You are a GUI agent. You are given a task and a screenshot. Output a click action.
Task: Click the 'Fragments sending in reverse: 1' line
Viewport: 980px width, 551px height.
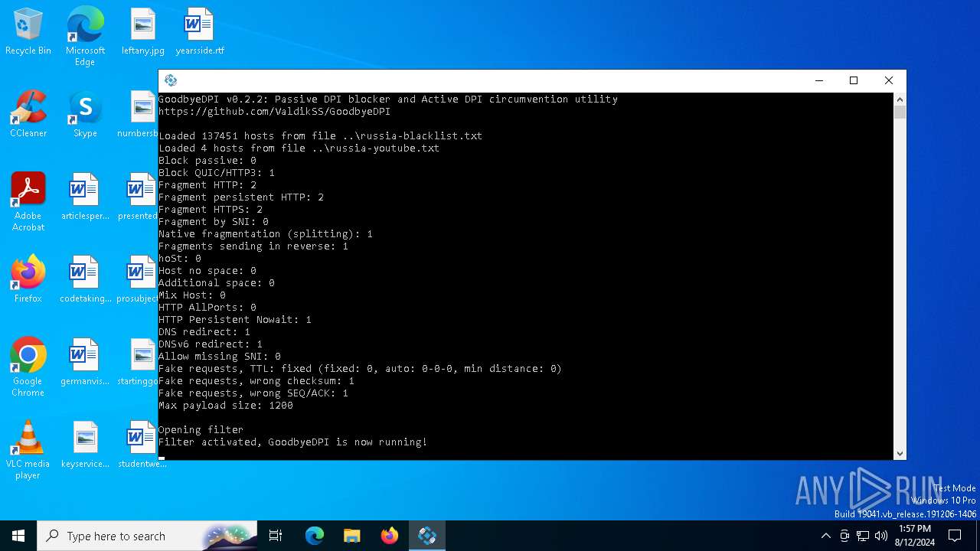coord(253,246)
